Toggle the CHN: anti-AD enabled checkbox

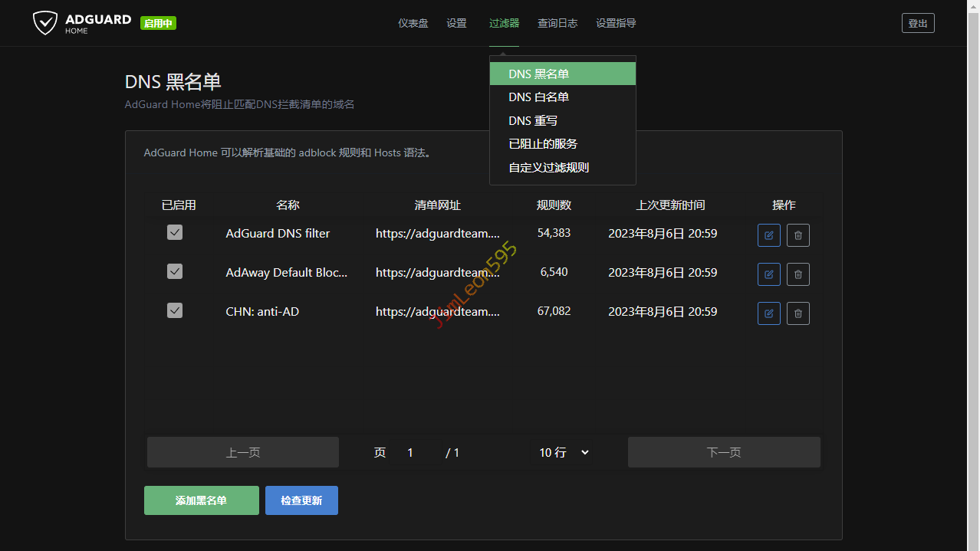tap(175, 310)
